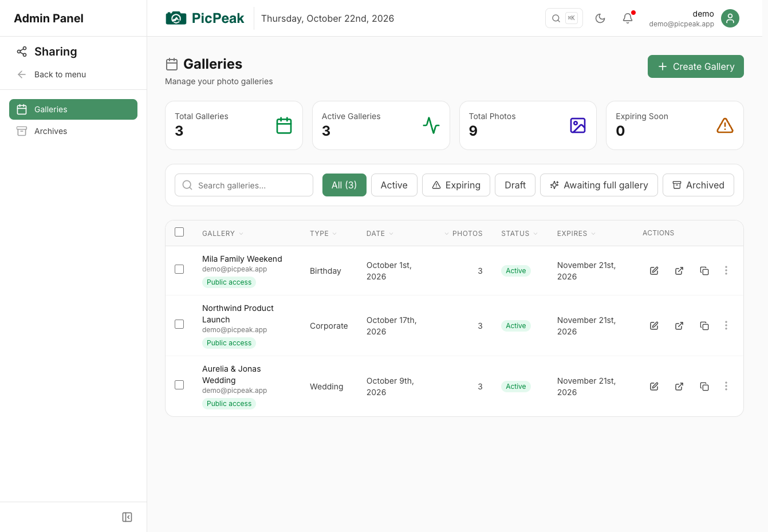Sort by the Photos column
768x532 pixels.
tap(463, 234)
